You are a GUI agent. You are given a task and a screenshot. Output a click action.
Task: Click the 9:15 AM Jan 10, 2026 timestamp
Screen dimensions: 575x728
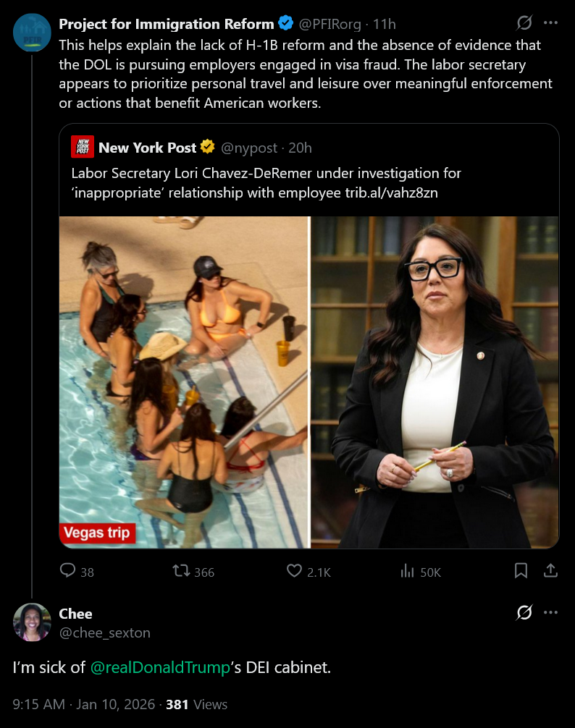(x=83, y=704)
